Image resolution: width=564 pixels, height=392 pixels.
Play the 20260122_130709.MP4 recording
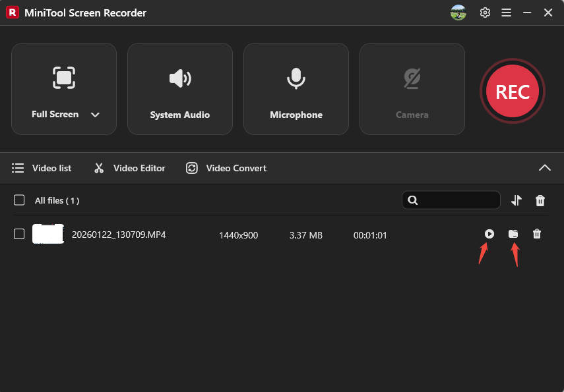(489, 234)
